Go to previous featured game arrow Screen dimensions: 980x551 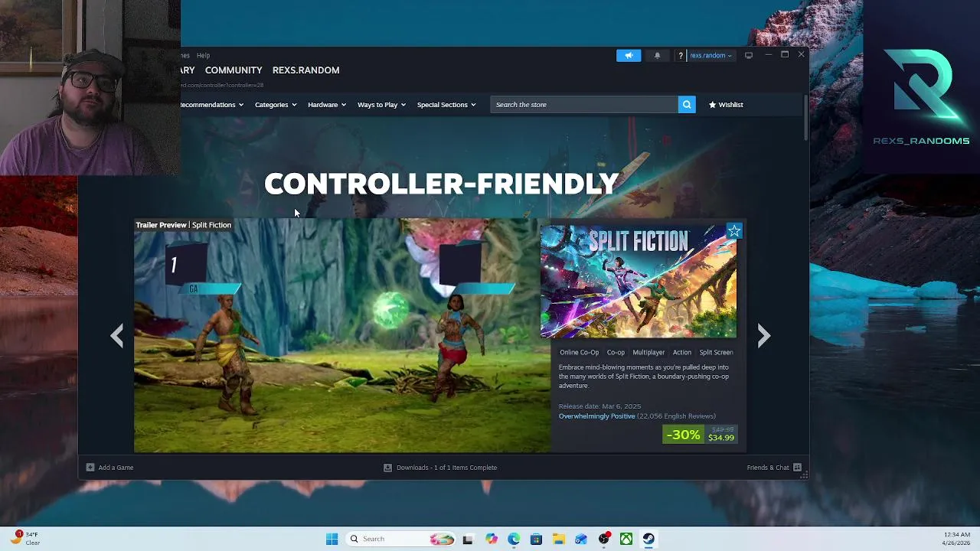tap(116, 335)
